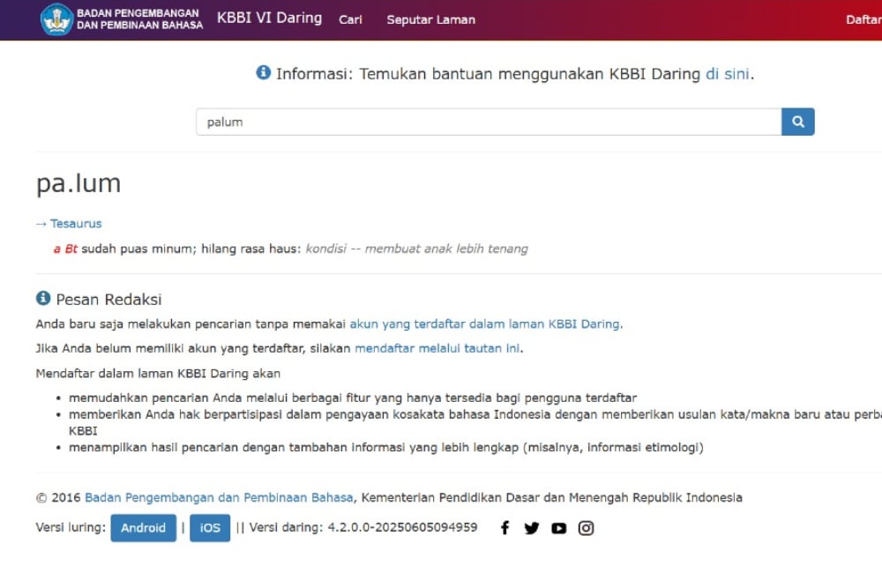Click 'mendaftar melalui tautan ini' link
The width and height of the screenshot is (882, 588).
click(x=437, y=348)
